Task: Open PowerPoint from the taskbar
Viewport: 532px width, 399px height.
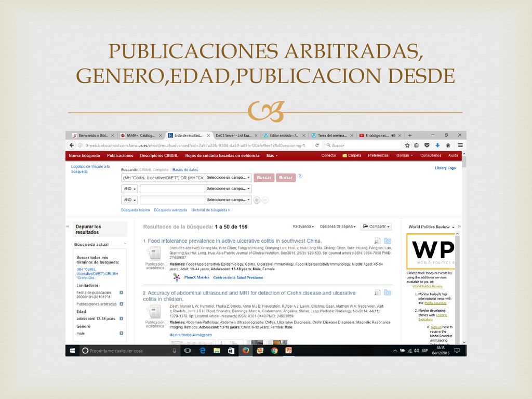Action: point(289,351)
